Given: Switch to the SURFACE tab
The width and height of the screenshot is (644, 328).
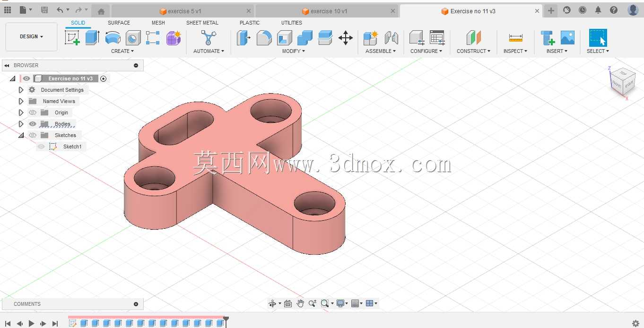Looking at the screenshot, I should [119, 23].
